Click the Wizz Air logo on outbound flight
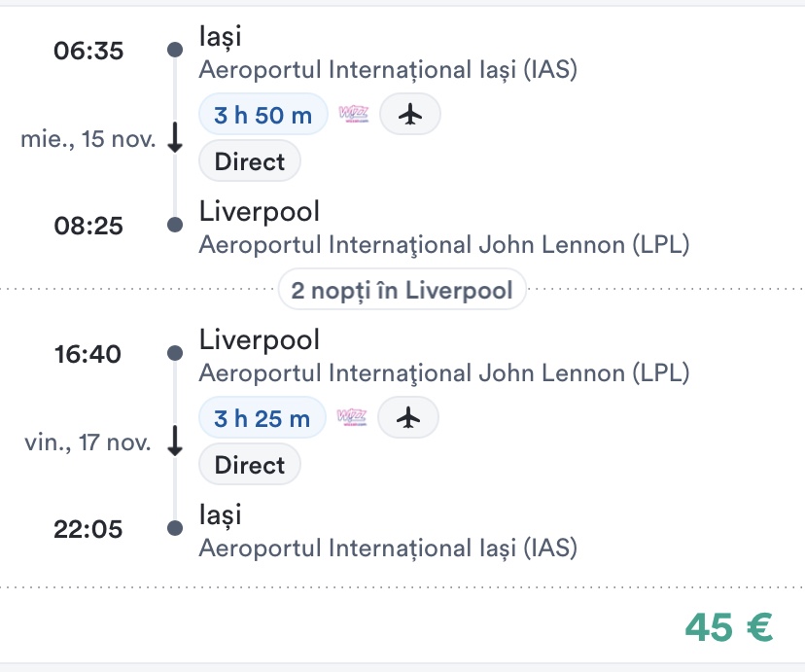The height and width of the screenshot is (672, 805). tap(354, 115)
